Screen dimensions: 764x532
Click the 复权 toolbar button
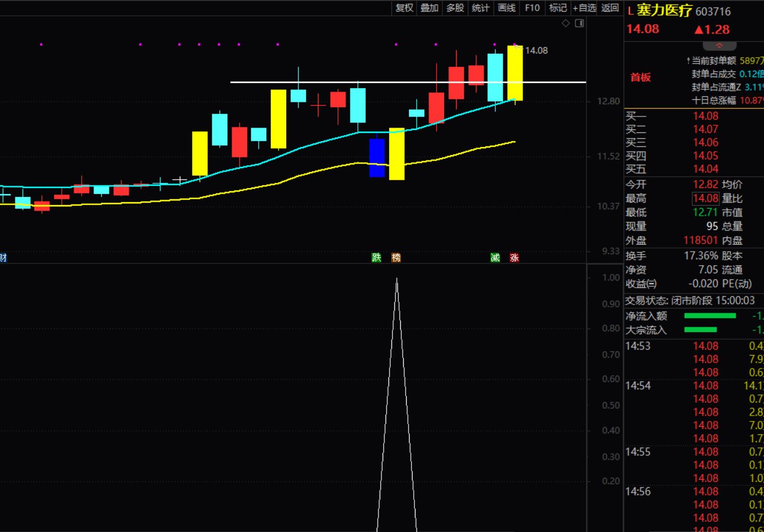pos(404,8)
